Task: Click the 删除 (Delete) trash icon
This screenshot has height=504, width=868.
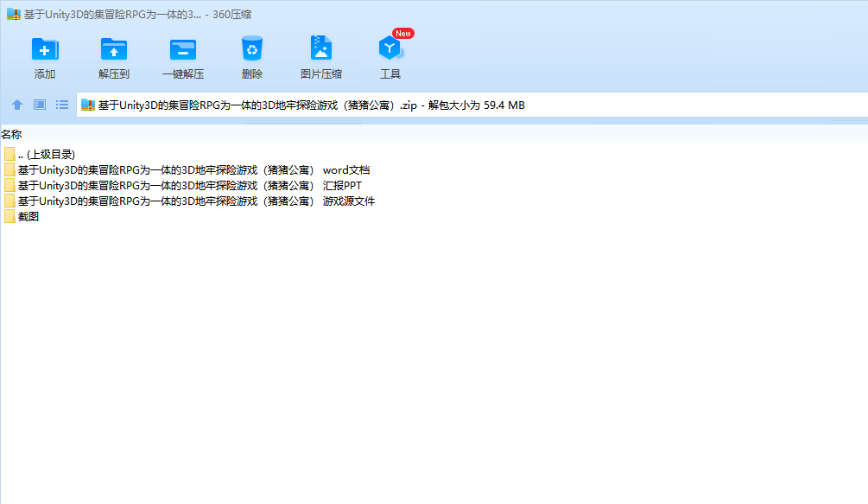Action: point(252,48)
